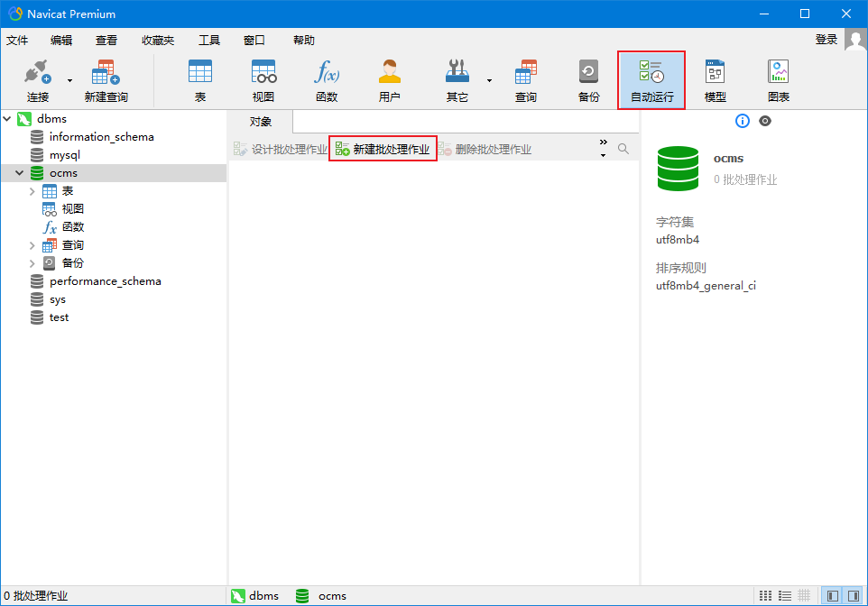Select the performance_schema database in tree
The height and width of the screenshot is (606, 868).
(105, 281)
